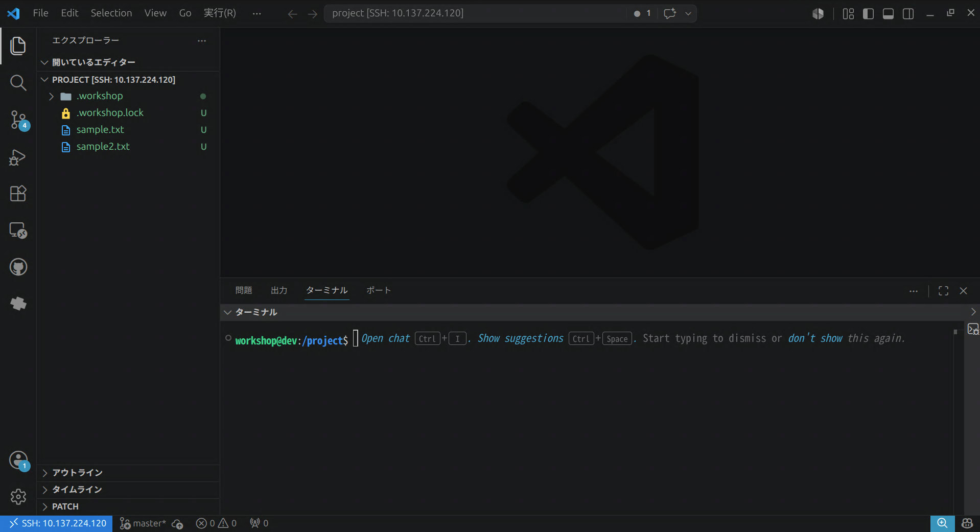Open Remote Explorer view
The height and width of the screenshot is (532, 980).
(18, 230)
